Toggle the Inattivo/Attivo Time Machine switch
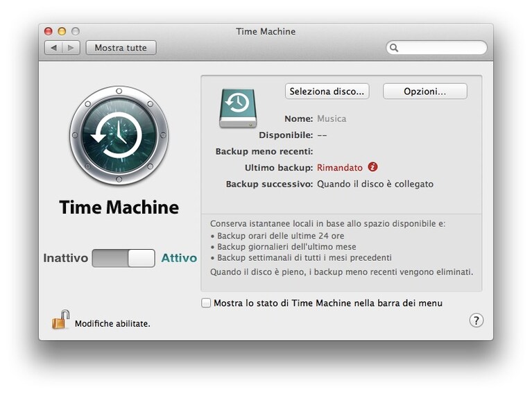This screenshot has height=394, width=532. click(x=123, y=258)
